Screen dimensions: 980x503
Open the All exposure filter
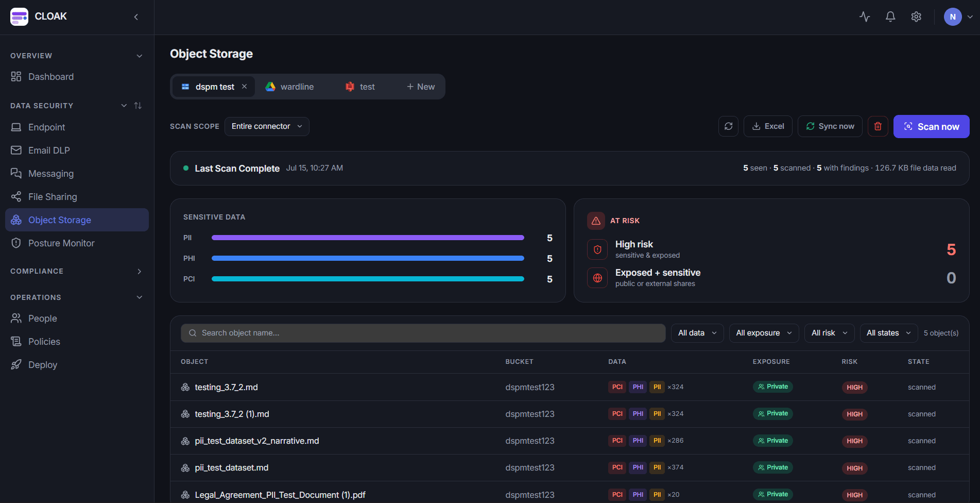pos(764,333)
